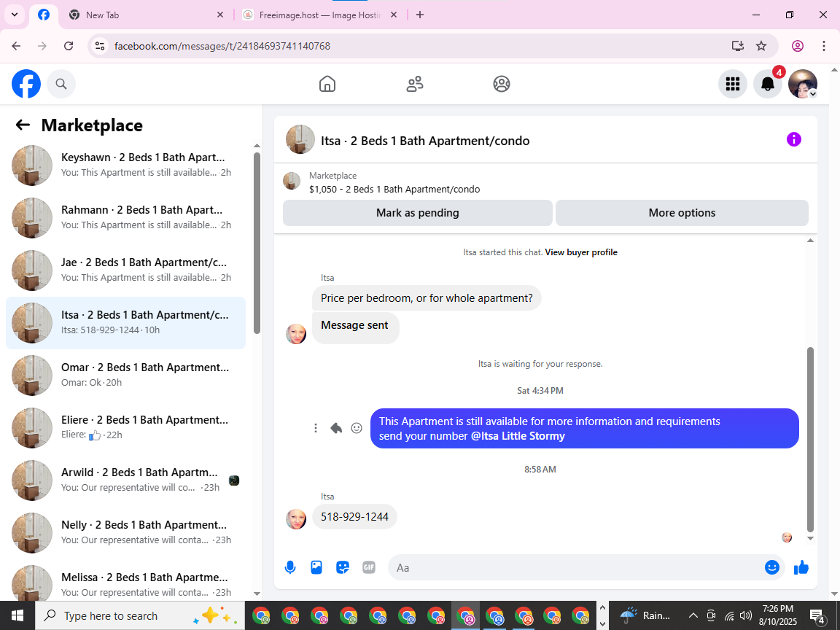840x630 pixels.
Task: Switch to the Facebook browser tab
Action: point(44,15)
